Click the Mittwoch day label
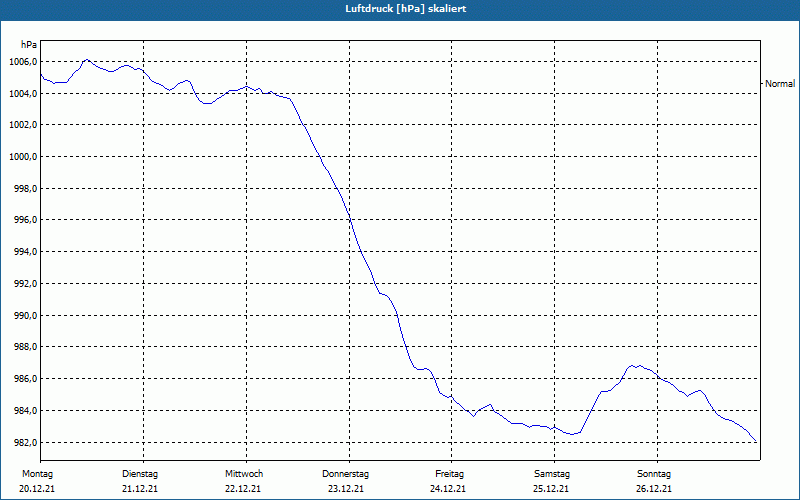Viewport: 800px width, 500px height. [x=244, y=474]
